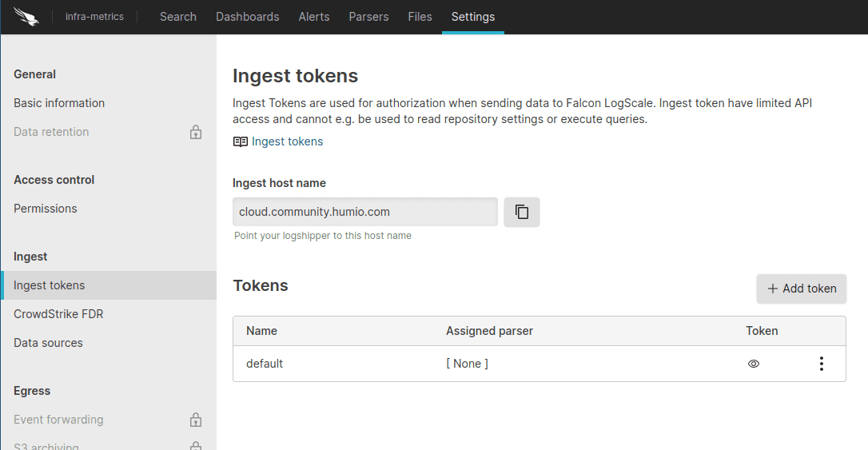
Task: Open the Ingest tokens documentation link
Action: click(287, 141)
